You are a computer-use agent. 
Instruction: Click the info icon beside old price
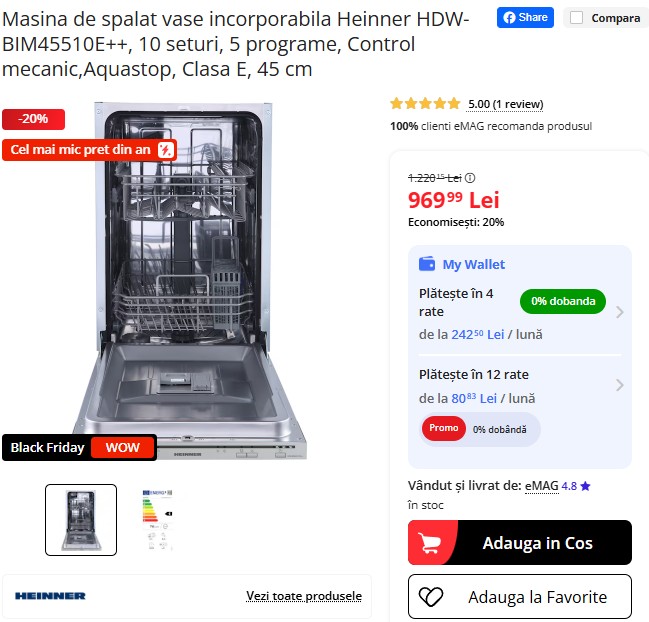coord(470,177)
